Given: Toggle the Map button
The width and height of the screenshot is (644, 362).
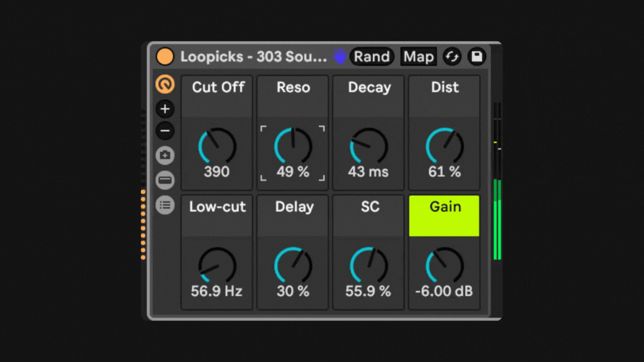Looking at the screenshot, I should [x=419, y=56].
